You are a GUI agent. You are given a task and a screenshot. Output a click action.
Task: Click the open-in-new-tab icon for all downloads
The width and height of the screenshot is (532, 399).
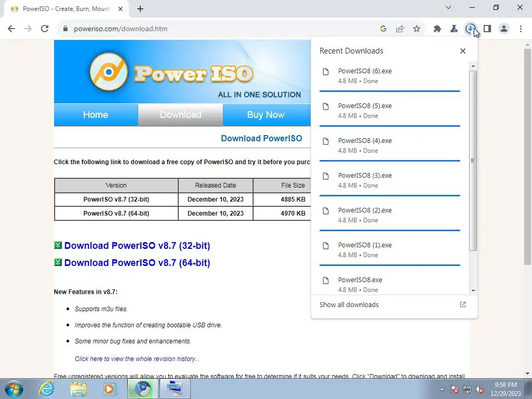click(x=463, y=304)
